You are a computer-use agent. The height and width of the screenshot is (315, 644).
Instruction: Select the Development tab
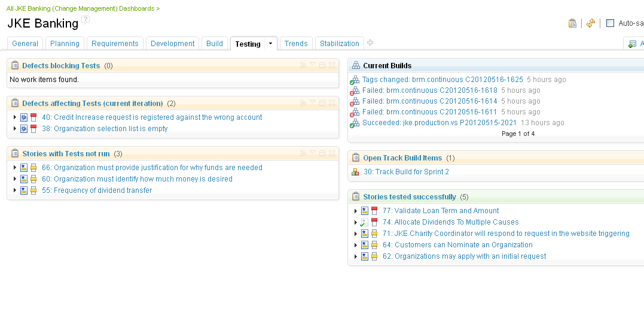[172, 44]
